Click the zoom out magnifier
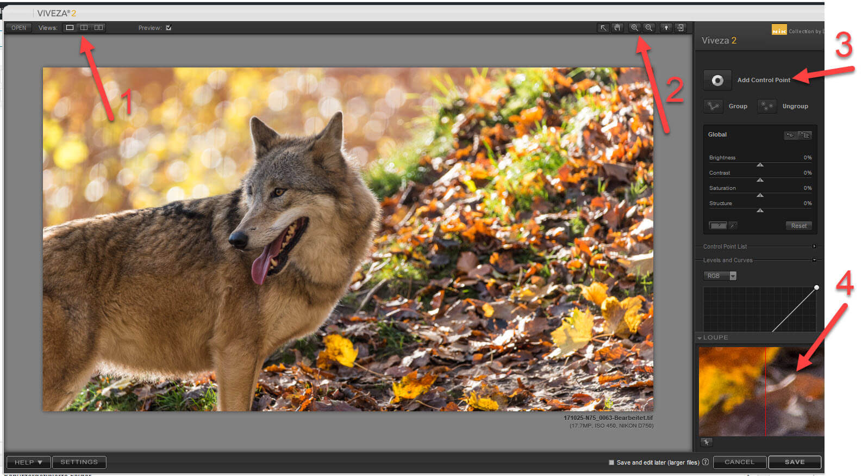 [648, 28]
